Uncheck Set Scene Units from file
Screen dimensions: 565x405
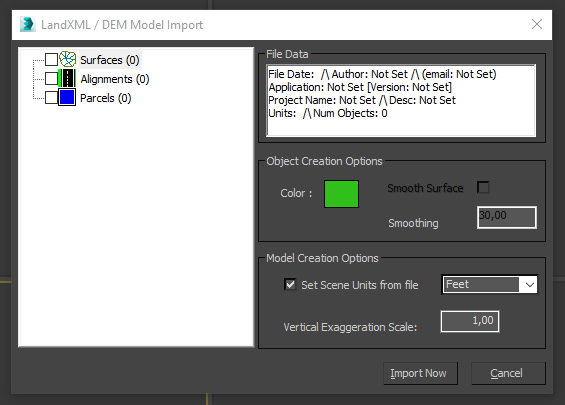click(x=290, y=285)
